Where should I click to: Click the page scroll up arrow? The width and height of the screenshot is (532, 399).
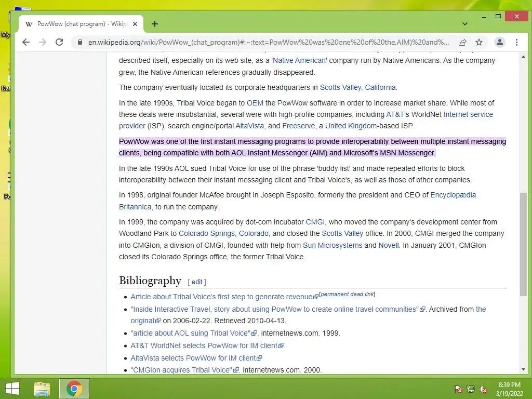[523, 57]
